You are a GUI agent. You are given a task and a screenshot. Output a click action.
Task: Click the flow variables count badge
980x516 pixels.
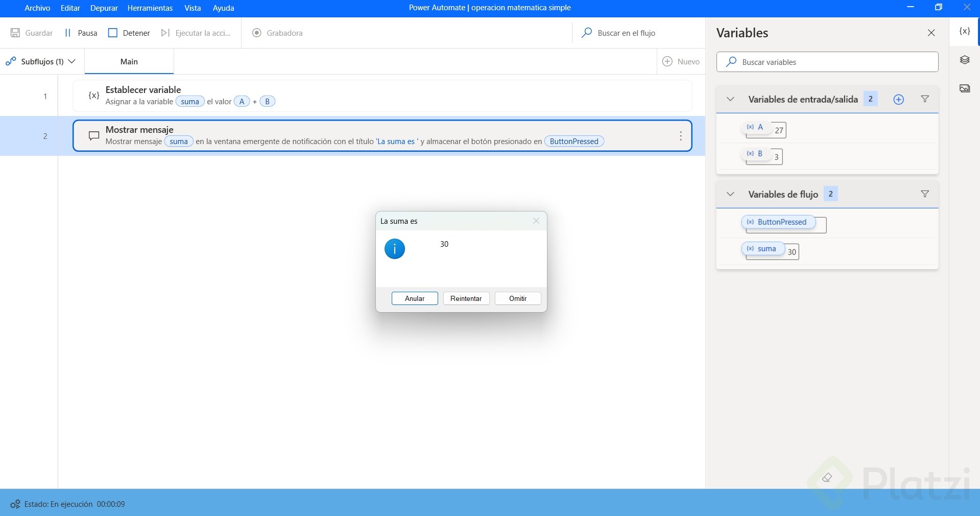click(831, 194)
